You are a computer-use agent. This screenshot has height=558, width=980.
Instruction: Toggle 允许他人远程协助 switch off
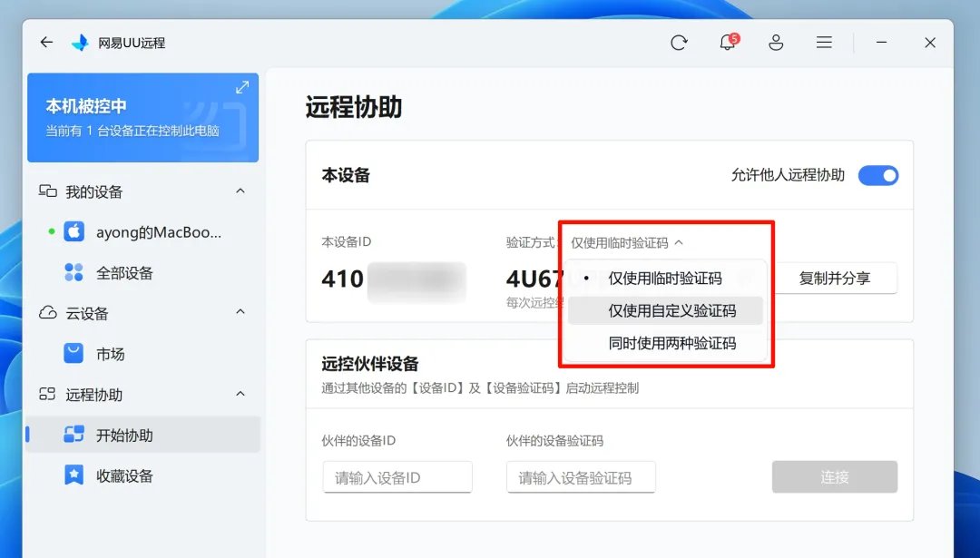(878, 176)
